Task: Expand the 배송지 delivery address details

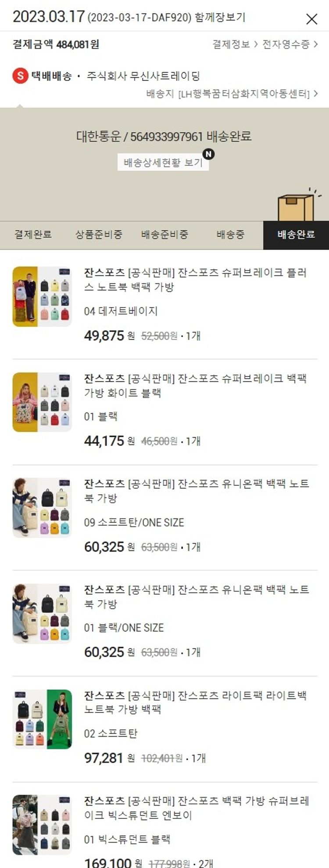Action: [232, 94]
